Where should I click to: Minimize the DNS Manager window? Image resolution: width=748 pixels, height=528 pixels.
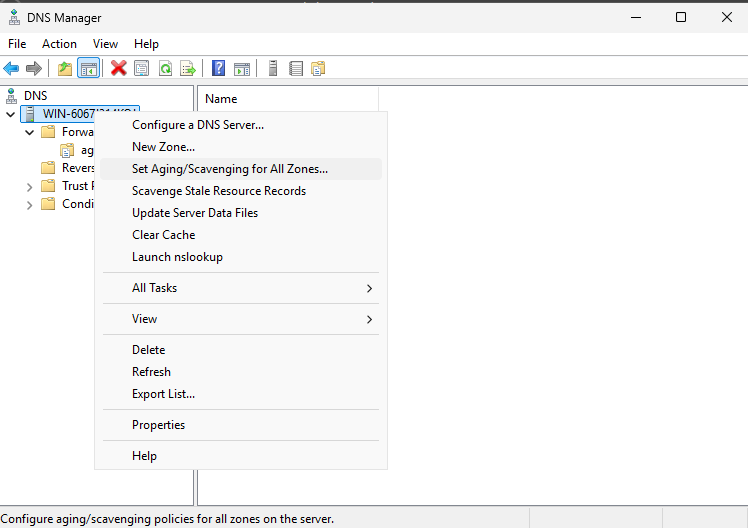636,17
